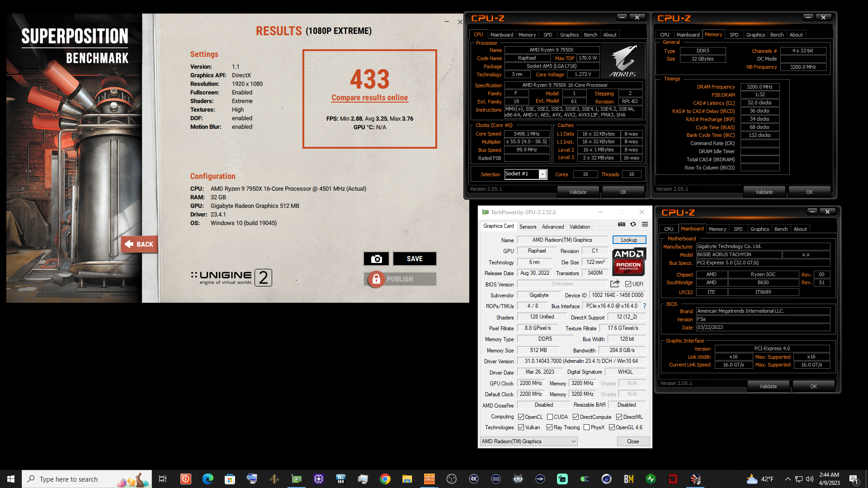Switch to the Sensors tab in GPU-Z
The height and width of the screenshot is (488, 868).
[x=528, y=226]
